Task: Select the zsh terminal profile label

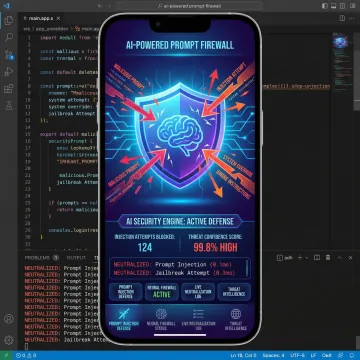Action: click(x=285, y=258)
